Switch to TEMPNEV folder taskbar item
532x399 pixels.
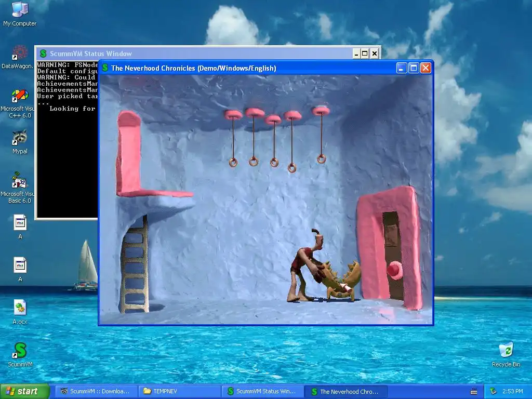pyautogui.click(x=180, y=391)
